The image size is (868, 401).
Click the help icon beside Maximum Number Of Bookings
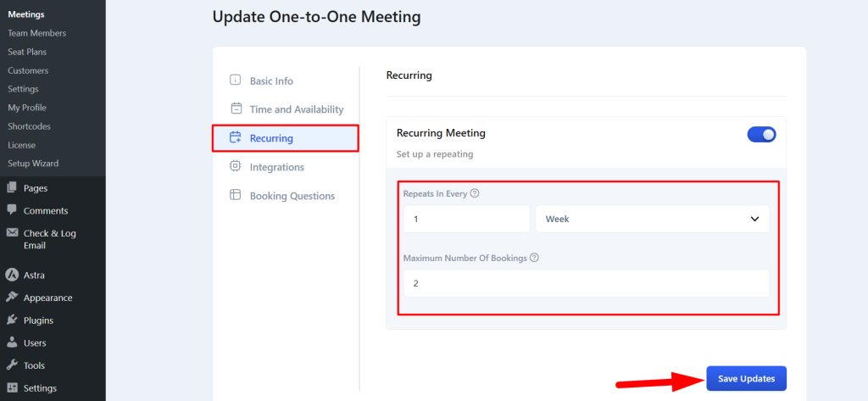click(x=534, y=258)
